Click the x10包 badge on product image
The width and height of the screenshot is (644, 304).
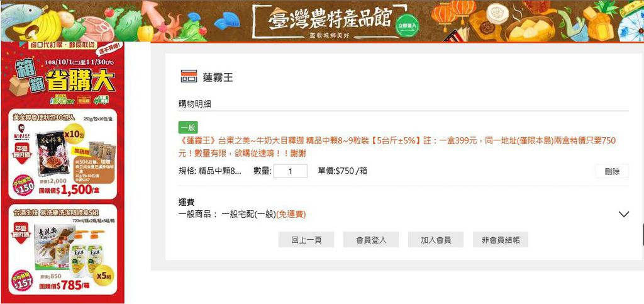coord(74,134)
